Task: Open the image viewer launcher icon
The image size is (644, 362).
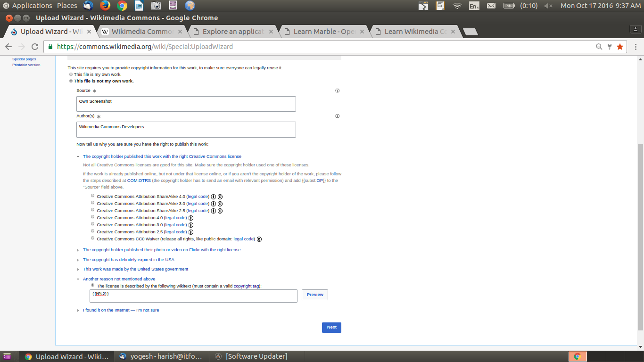Action: coord(139,6)
